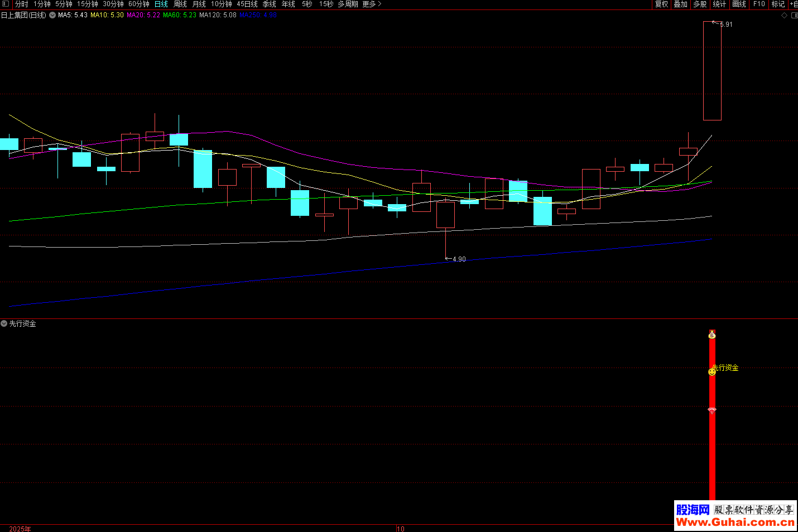
Task: Click the red diamond signal icon
Action: pyautogui.click(x=712, y=410)
